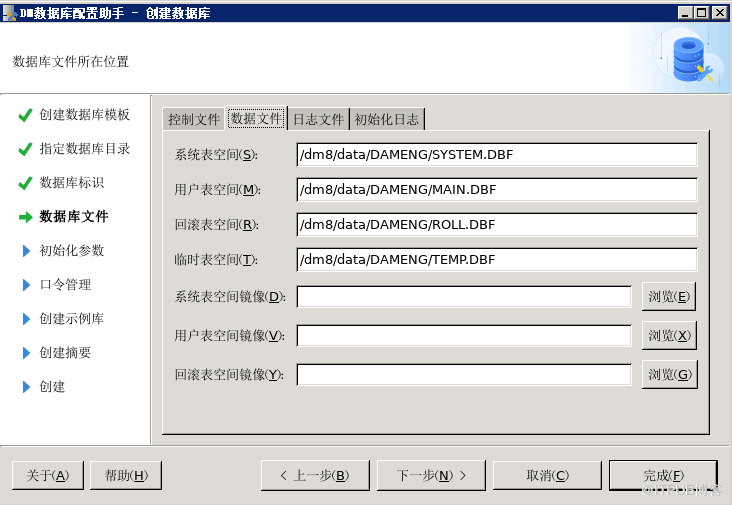Select the 数据库文件 step
The height and width of the screenshot is (505, 732).
pyautogui.click(x=74, y=217)
